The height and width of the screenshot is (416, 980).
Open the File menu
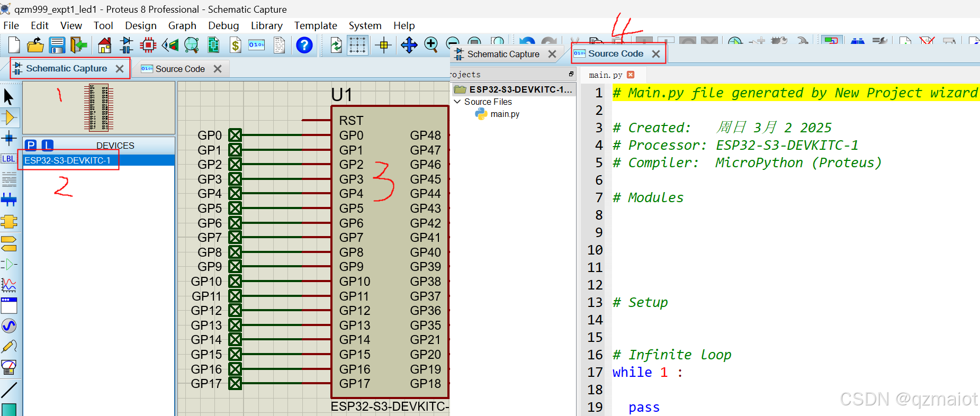tap(11, 25)
